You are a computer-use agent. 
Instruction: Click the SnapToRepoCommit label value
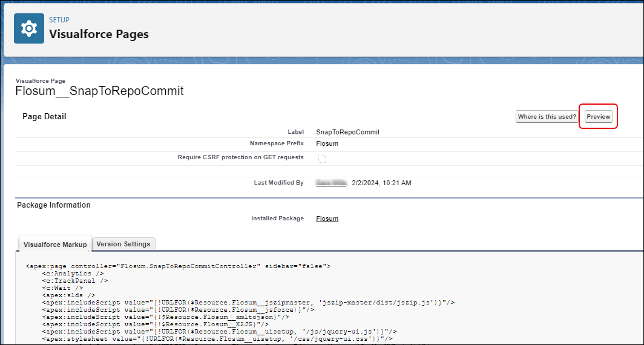348,132
